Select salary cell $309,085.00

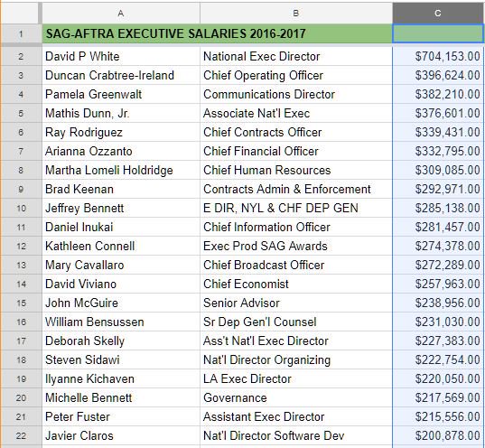click(x=438, y=170)
